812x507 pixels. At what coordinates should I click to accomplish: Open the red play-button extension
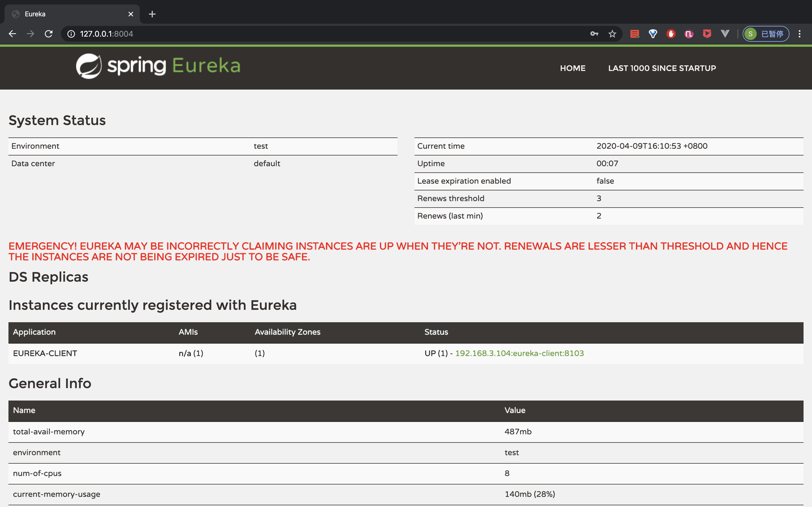(707, 34)
